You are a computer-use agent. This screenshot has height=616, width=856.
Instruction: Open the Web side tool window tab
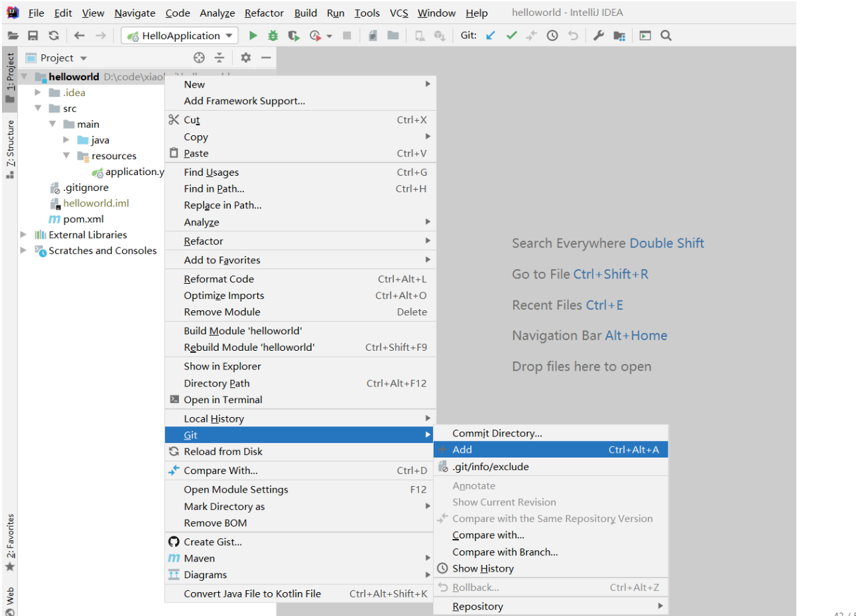10,601
